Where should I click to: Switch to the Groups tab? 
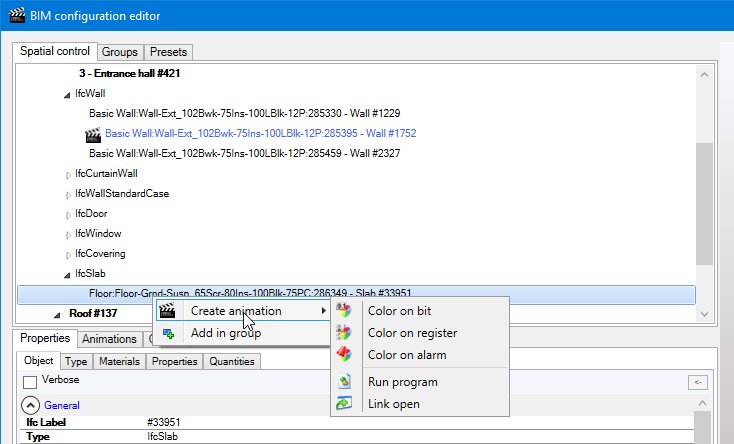[120, 51]
